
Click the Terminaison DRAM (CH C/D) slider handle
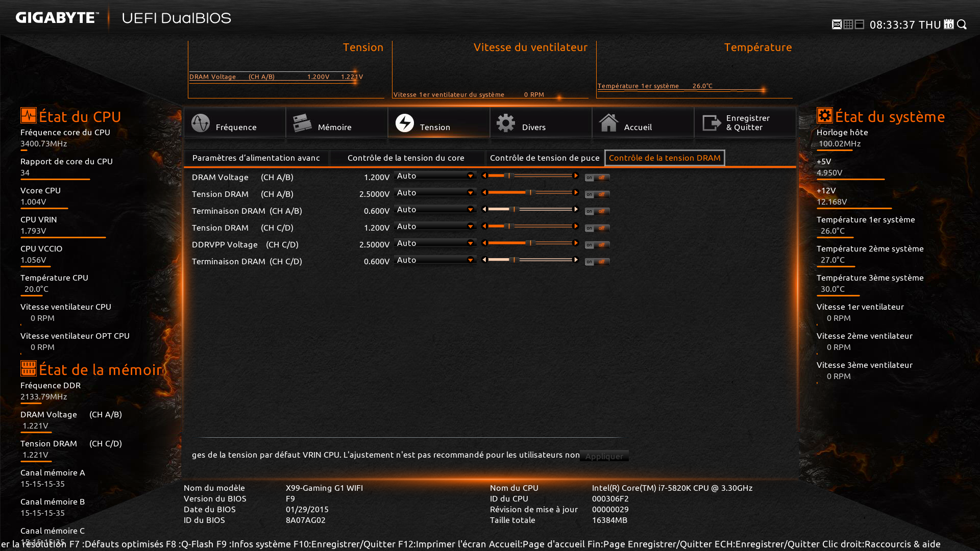[515, 260]
